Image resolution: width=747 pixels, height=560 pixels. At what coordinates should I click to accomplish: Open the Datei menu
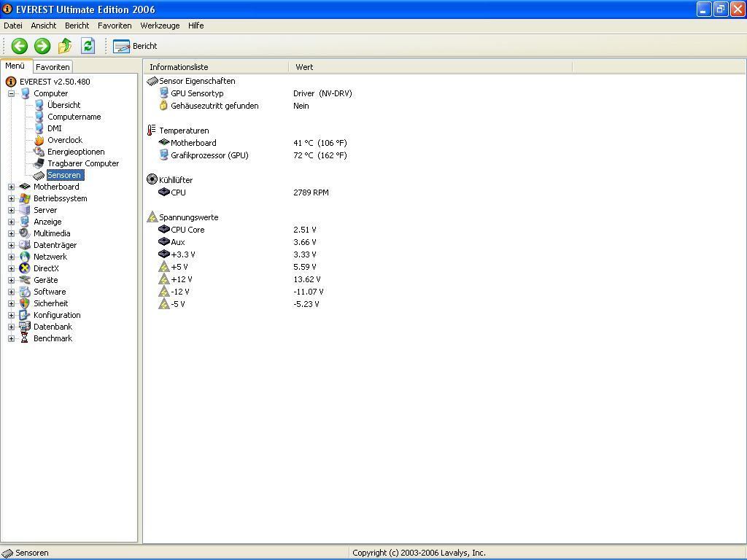pos(13,26)
